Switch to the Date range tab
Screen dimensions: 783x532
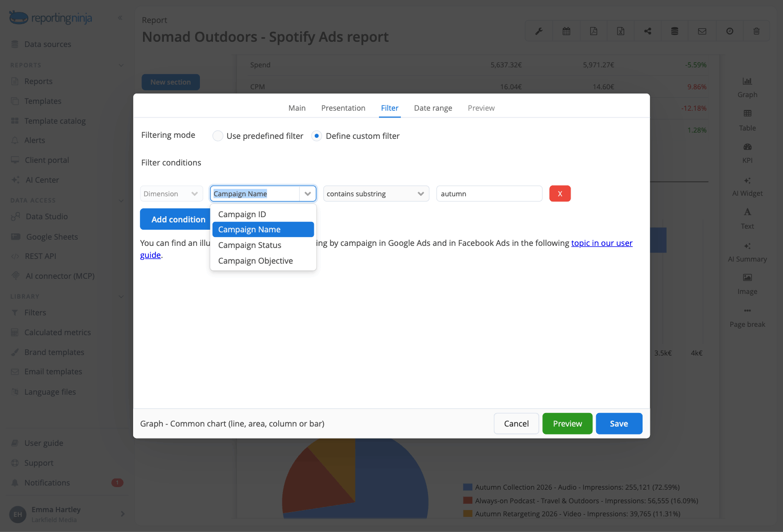[433, 108]
